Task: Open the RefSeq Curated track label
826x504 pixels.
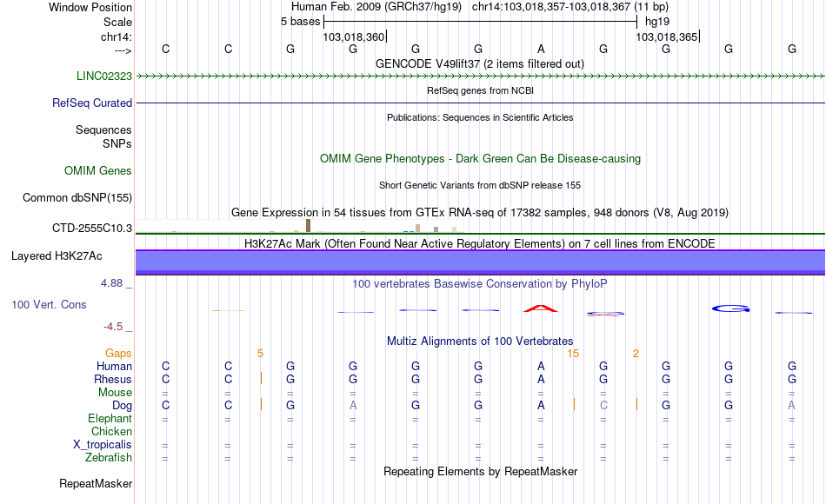Action: pyautogui.click(x=91, y=103)
